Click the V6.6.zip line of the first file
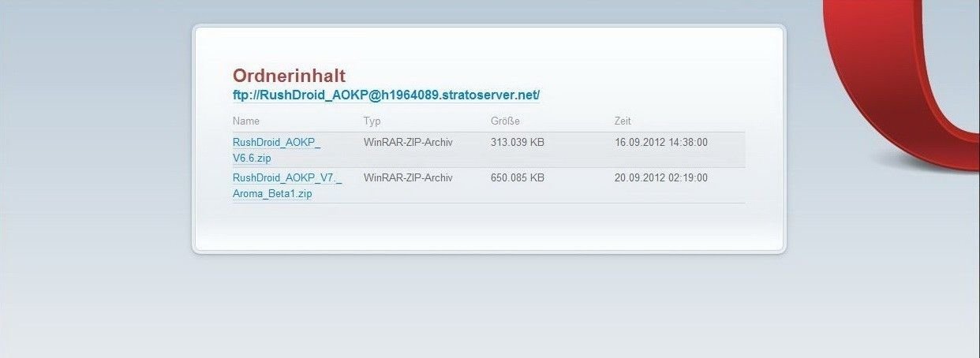Screen dimensions: 980x358 coord(252,158)
